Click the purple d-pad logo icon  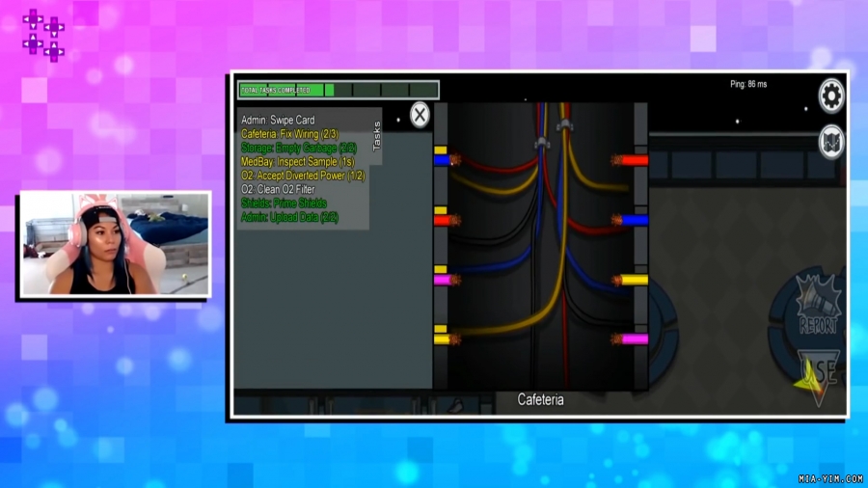(x=43, y=36)
